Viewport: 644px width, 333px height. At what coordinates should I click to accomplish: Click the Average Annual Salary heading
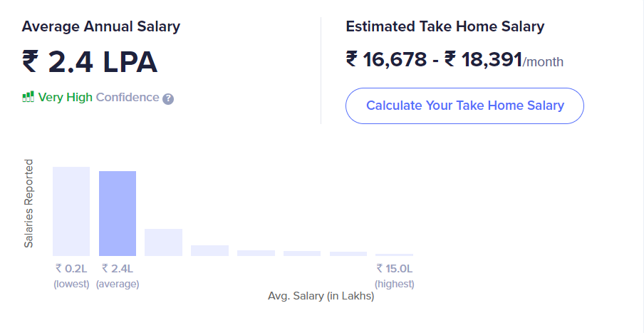point(101,26)
